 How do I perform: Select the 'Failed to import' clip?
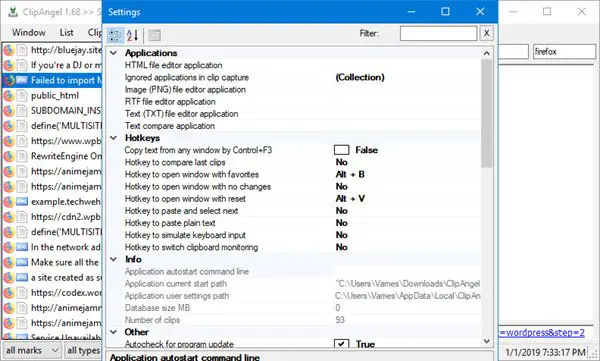pyautogui.click(x=52, y=80)
